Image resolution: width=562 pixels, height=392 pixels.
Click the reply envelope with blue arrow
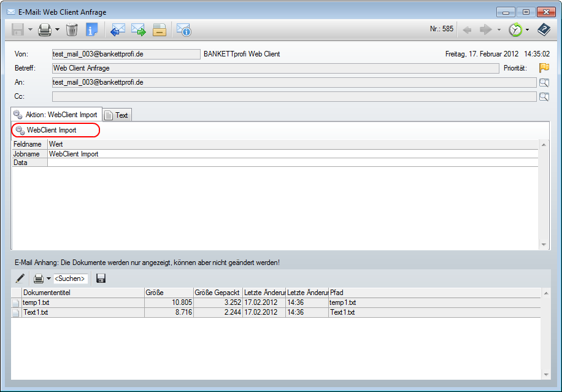(x=118, y=29)
